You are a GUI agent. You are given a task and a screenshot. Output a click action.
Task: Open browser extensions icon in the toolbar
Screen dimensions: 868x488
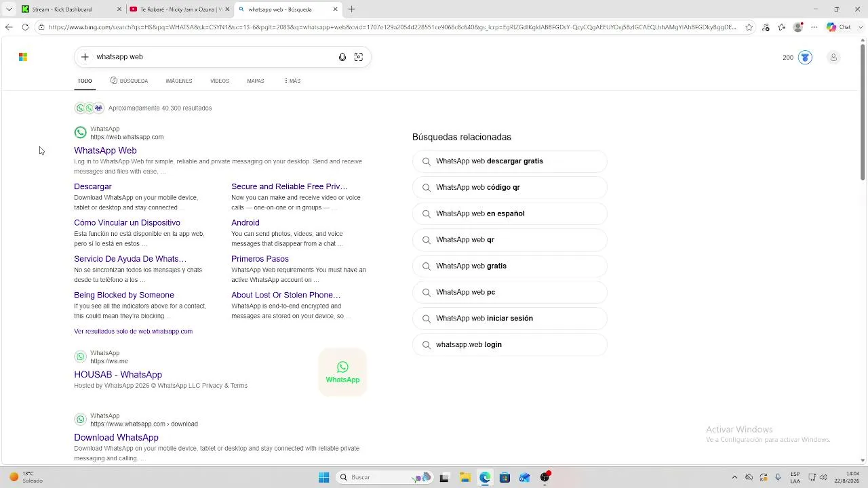click(766, 27)
